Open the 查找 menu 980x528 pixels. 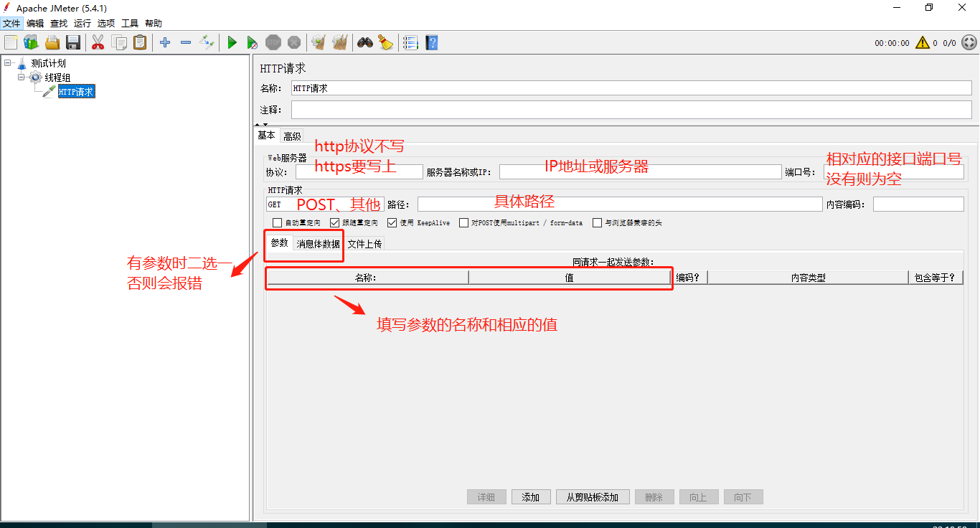(59, 24)
